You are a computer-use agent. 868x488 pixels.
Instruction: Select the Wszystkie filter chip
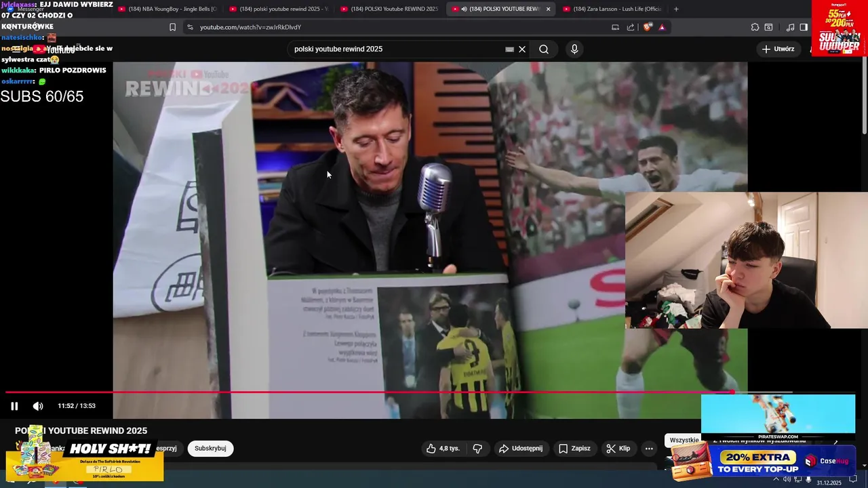(x=684, y=440)
